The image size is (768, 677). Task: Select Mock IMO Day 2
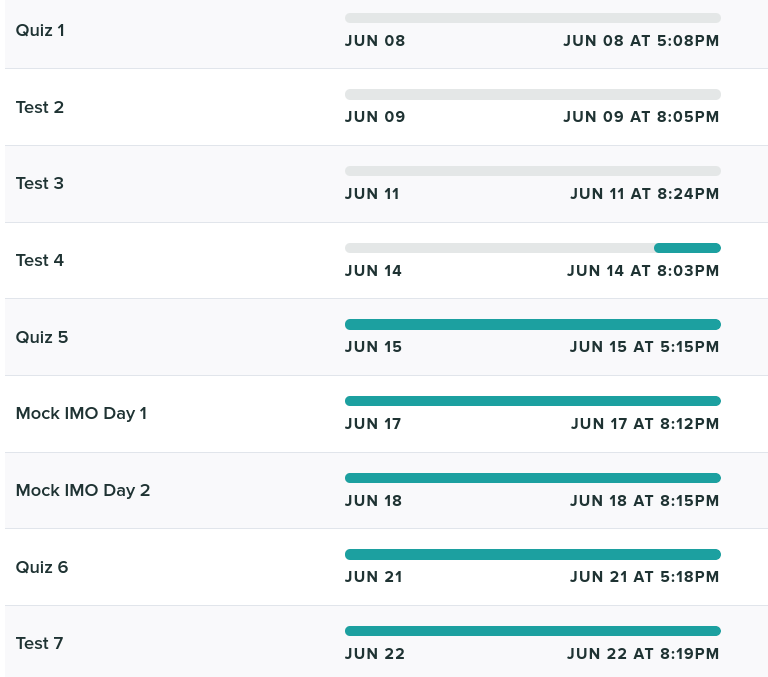pyautogui.click(x=83, y=490)
